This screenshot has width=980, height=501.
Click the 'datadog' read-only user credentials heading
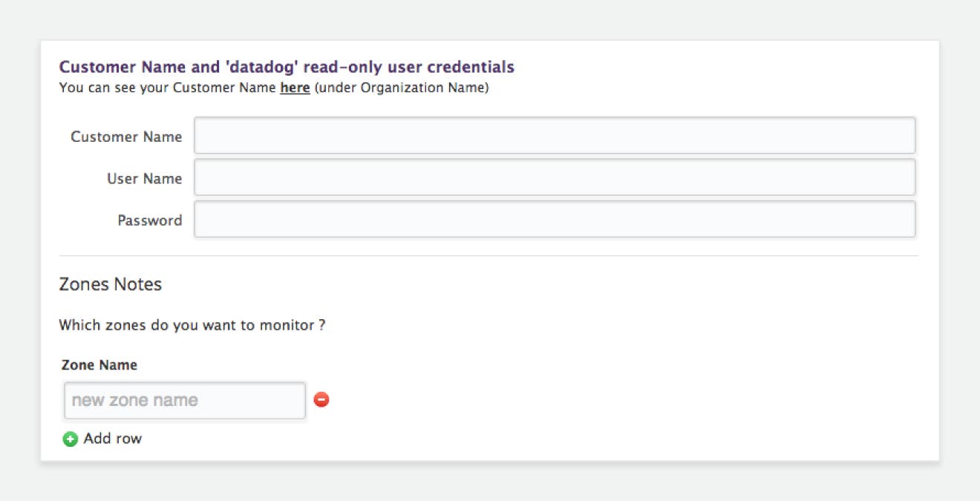pyautogui.click(x=287, y=67)
